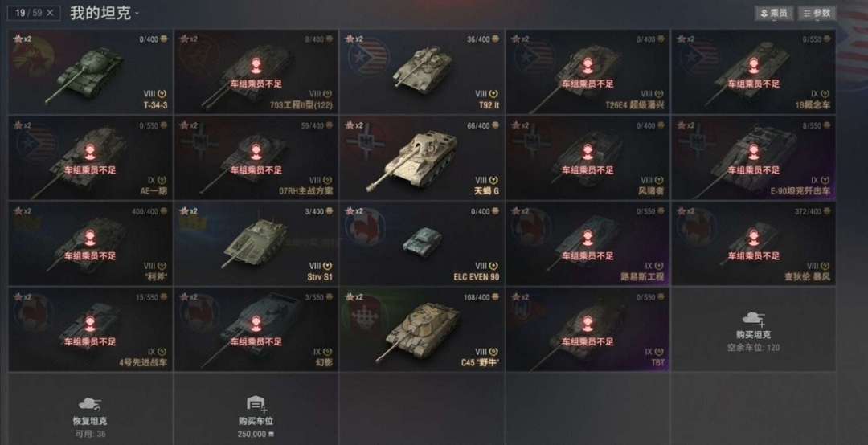Clear the 19/59 tank filter with the X

tap(50, 13)
